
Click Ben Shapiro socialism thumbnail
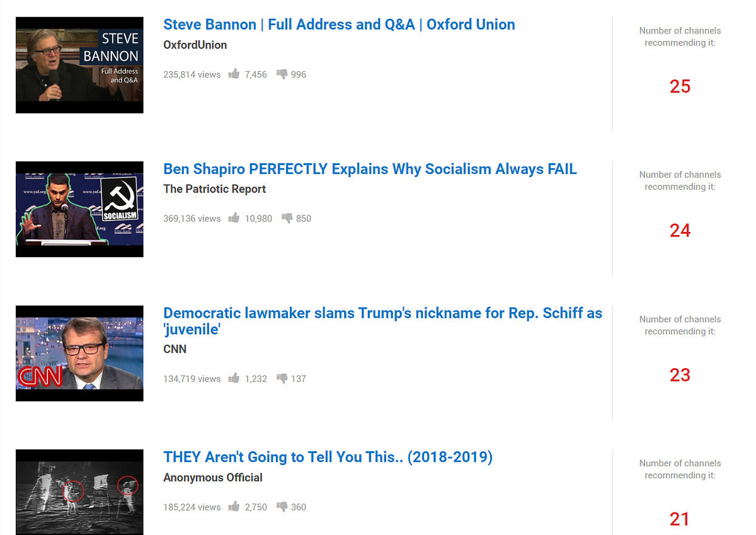point(79,209)
